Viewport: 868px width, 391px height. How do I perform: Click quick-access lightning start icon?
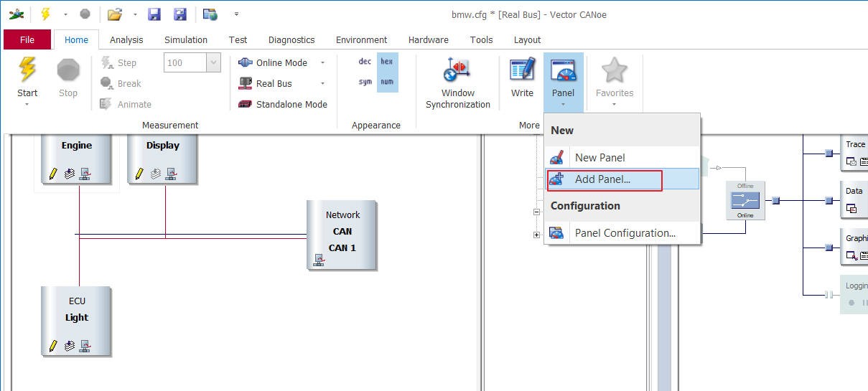tap(45, 14)
